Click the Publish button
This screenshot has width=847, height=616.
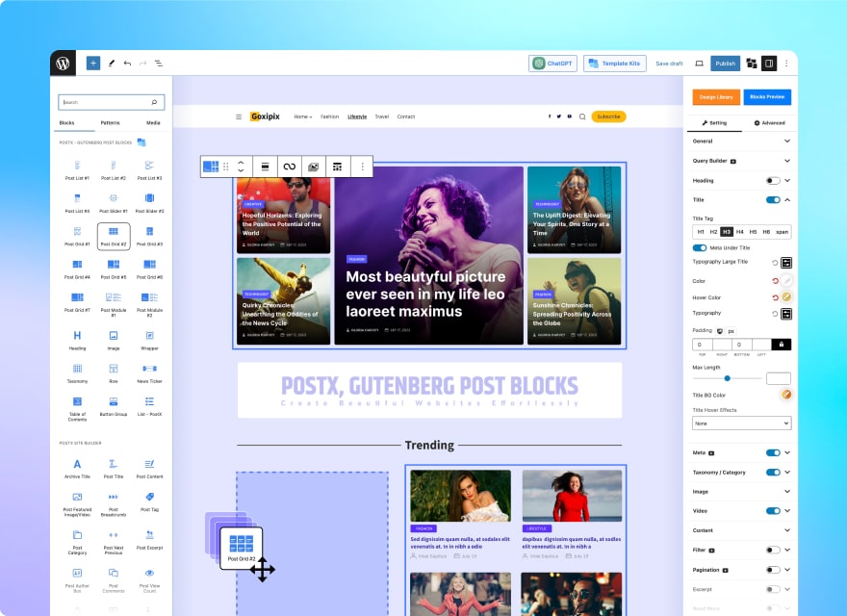pos(725,64)
